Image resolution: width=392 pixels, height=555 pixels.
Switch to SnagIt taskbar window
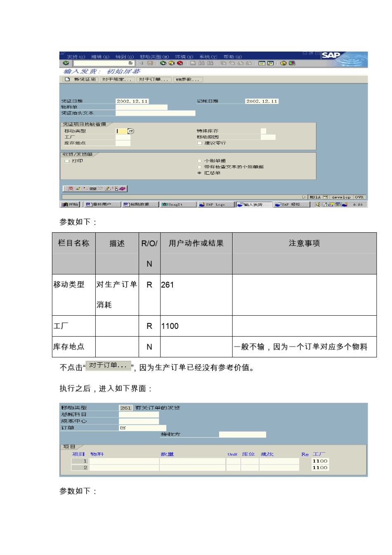click(178, 204)
